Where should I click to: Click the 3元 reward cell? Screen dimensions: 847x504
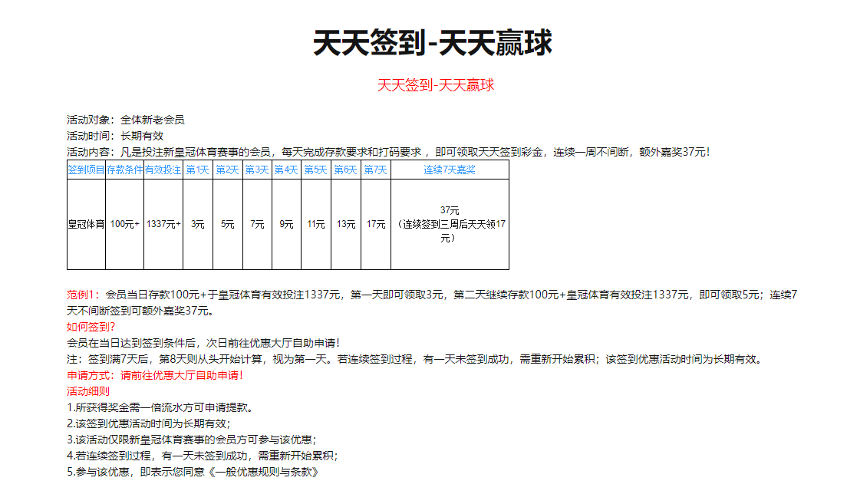click(x=198, y=224)
